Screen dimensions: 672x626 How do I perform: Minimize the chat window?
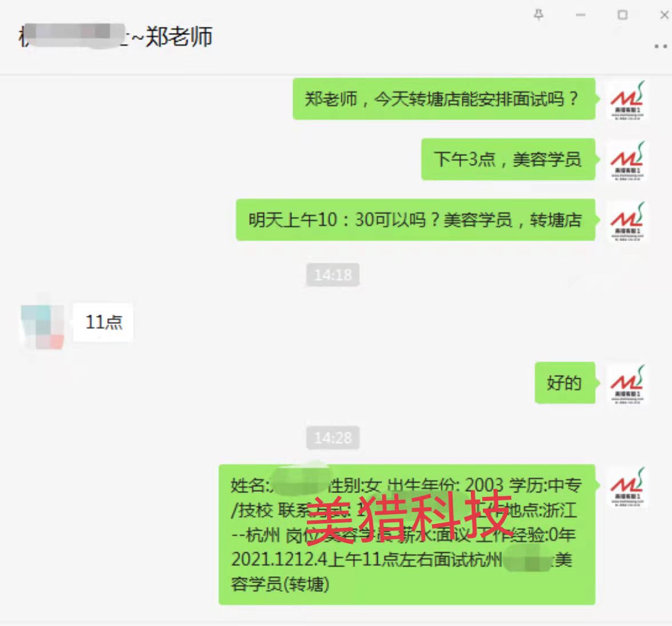pyautogui.click(x=581, y=15)
